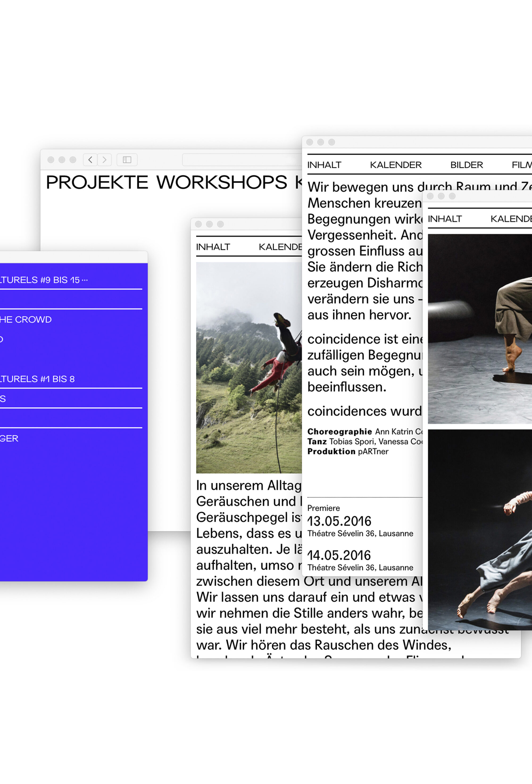The height and width of the screenshot is (784, 532).
Task: Select INHALT tab above mountain photo
Action: point(213,247)
